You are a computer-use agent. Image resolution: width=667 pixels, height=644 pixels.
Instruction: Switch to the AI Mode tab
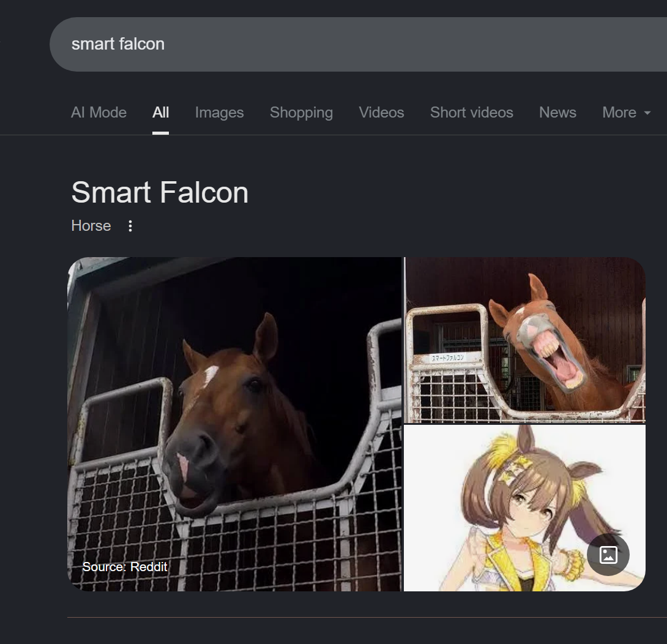tap(99, 113)
